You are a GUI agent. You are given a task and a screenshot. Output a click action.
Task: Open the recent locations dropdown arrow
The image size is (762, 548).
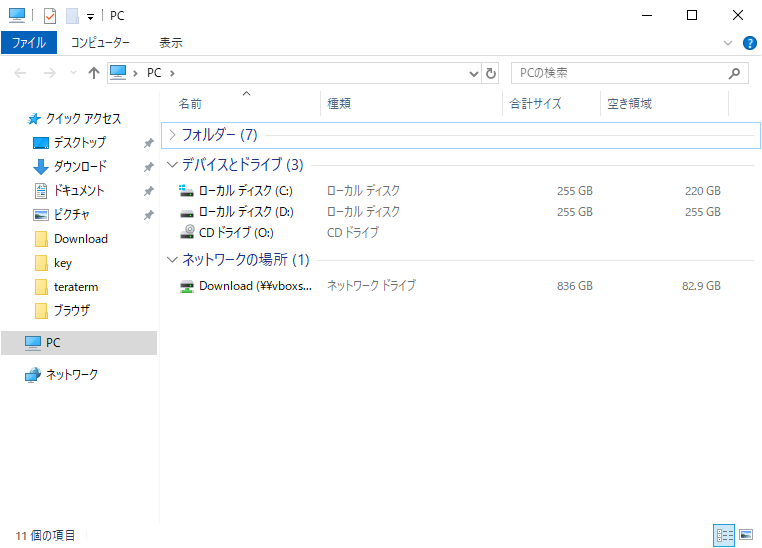(x=73, y=73)
